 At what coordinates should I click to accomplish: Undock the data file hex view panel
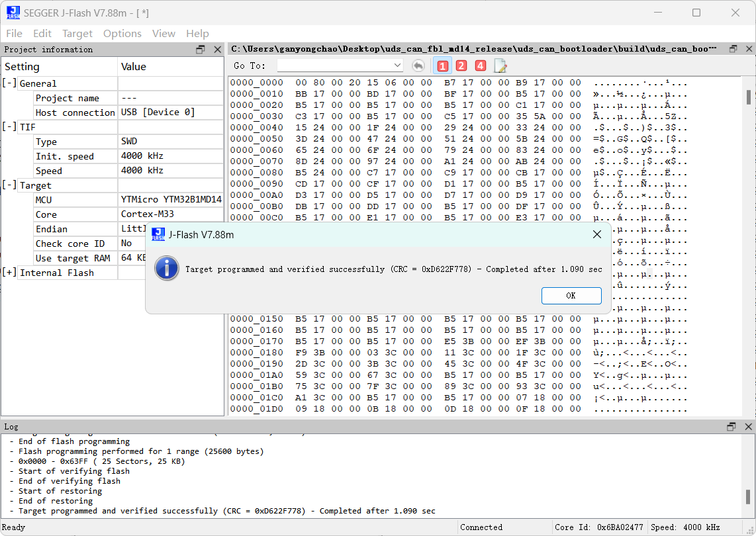[733, 49]
